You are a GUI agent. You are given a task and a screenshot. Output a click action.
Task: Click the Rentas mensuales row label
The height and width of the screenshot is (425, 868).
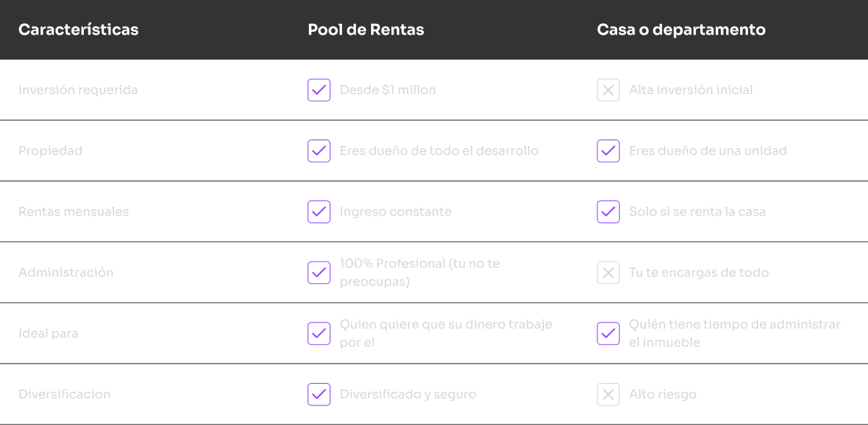pyautogui.click(x=74, y=212)
